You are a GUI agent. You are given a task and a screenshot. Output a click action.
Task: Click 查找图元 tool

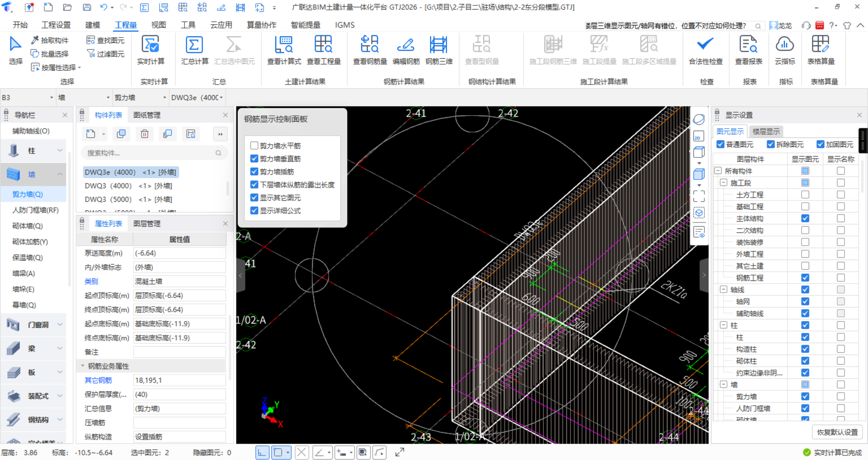click(x=105, y=40)
